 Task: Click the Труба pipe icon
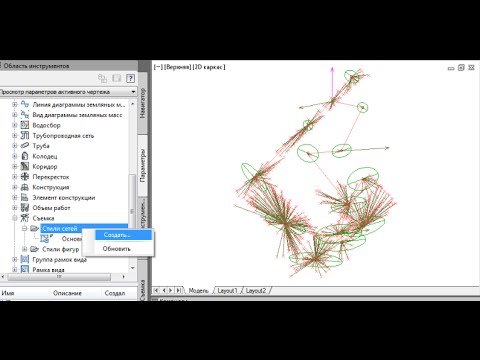coord(25,146)
